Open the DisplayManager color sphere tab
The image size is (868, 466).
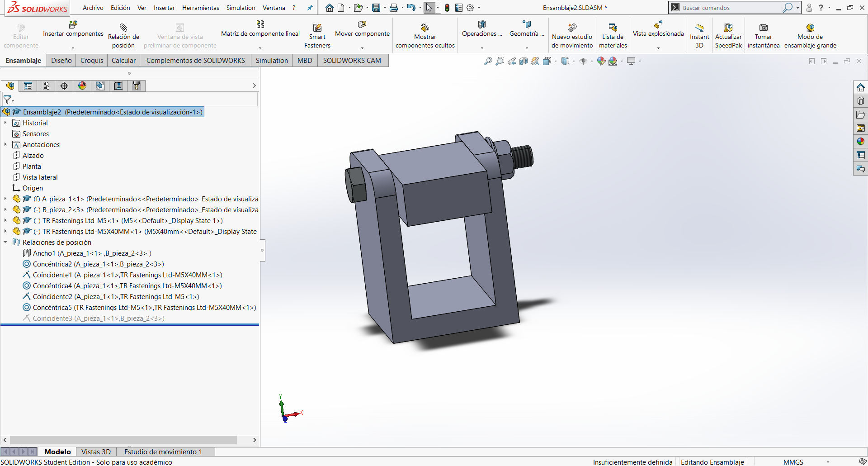tap(82, 86)
